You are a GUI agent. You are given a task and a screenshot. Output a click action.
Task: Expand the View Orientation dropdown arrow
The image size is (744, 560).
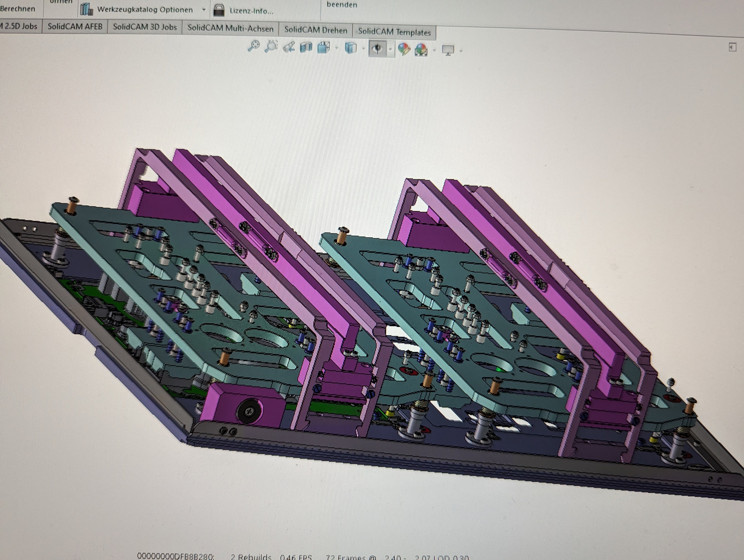(337, 48)
